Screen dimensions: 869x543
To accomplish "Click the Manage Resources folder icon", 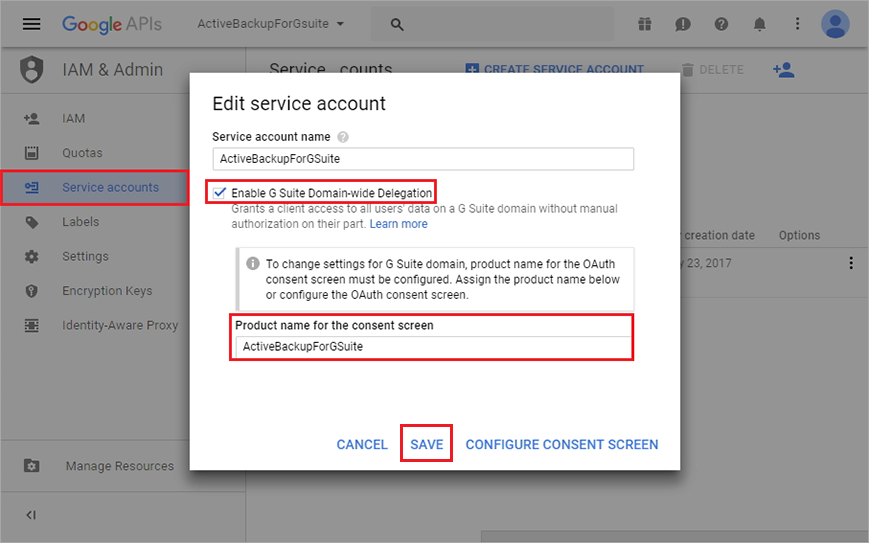I will [x=32, y=466].
